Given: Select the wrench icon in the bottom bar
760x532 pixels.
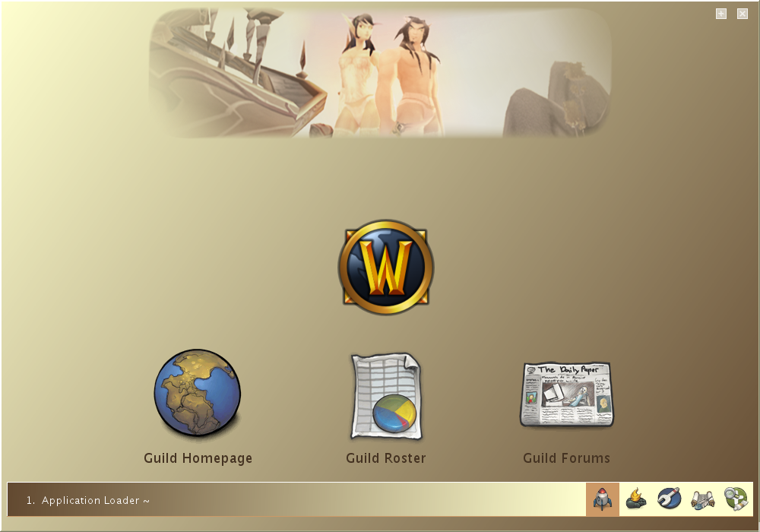Looking at the screenshot, I should (x=670, y=499).
